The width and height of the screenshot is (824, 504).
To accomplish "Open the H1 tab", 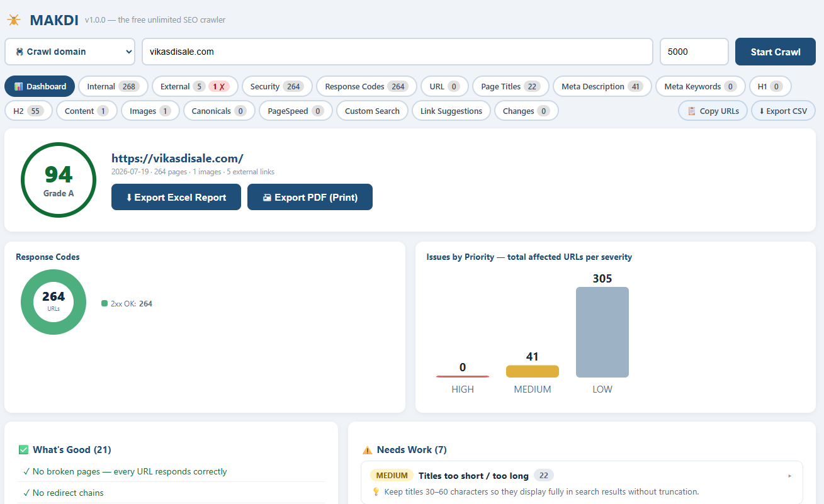I will [x=770, y=86].
